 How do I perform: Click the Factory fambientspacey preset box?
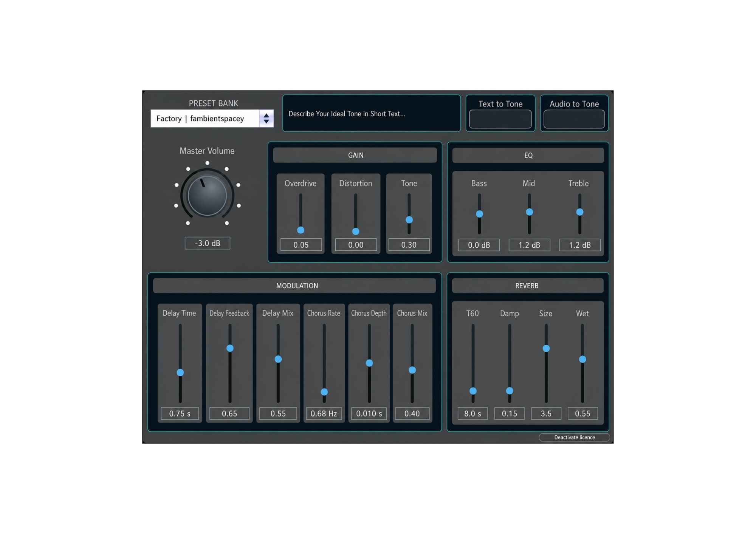click(x=212, y=119)
